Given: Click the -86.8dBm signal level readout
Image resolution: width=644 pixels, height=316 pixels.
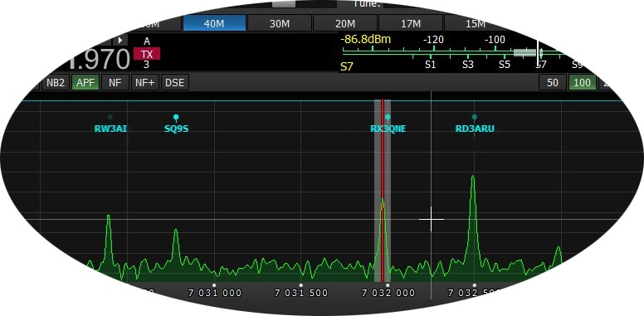Looking at the screenshot, I should (365, 40).
